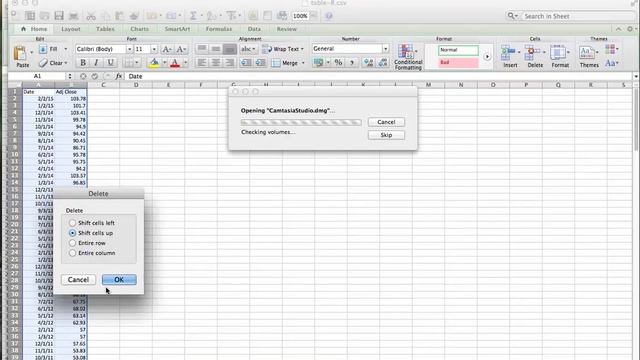Switch to the Layout tab
Image resolution: width=640 pixels, height=360 pixels.
pos(71,29)
